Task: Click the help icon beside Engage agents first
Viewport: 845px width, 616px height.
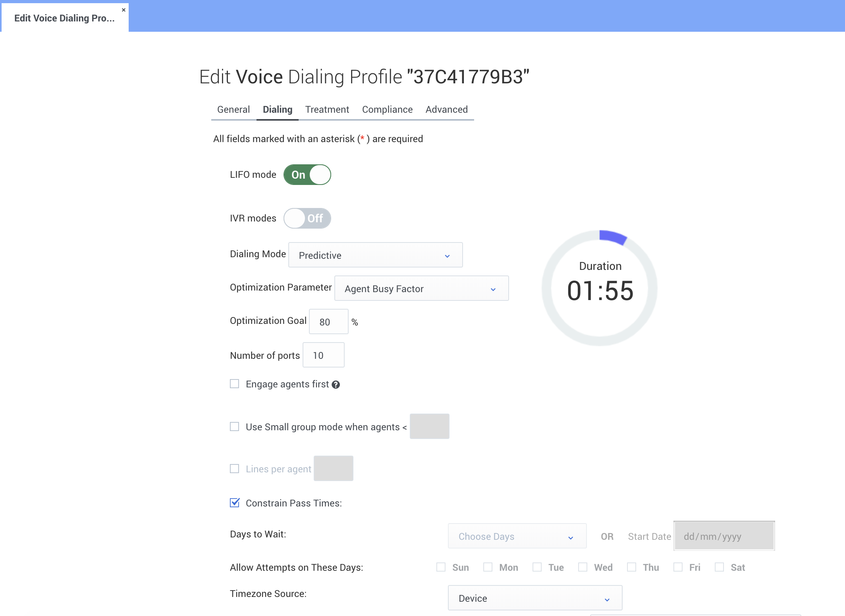Action: pyautogui.click(x=336, y=385)
